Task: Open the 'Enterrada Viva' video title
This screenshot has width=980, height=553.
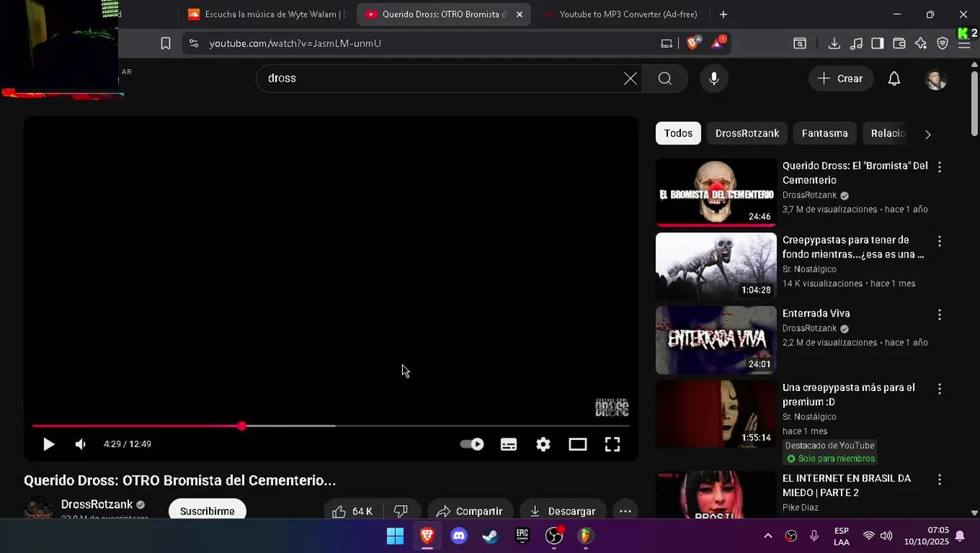Action: [816, 313]
